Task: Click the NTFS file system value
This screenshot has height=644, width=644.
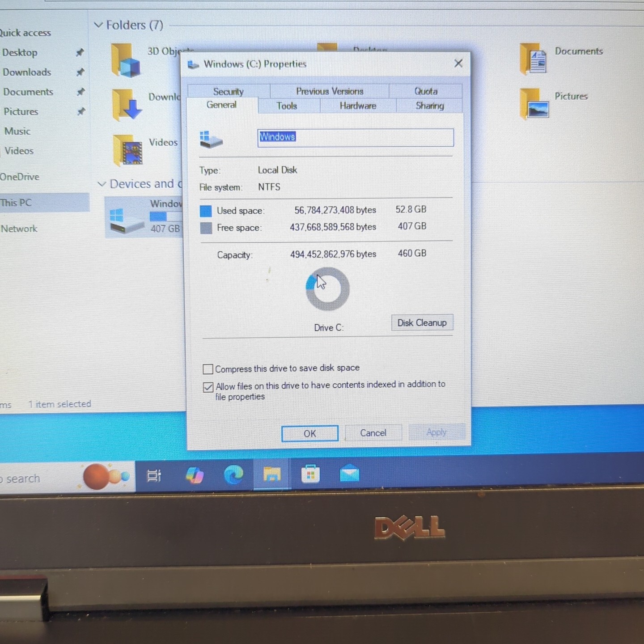Action: [269, 187]
